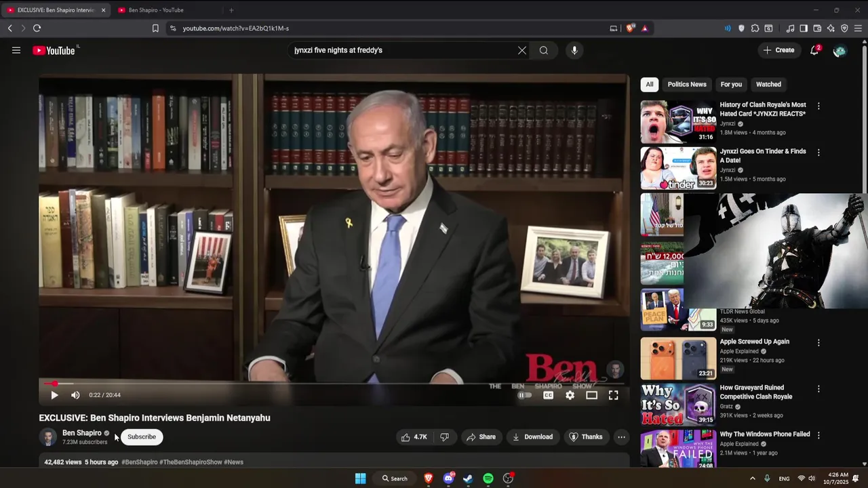Play the video

tap(54, 395)
